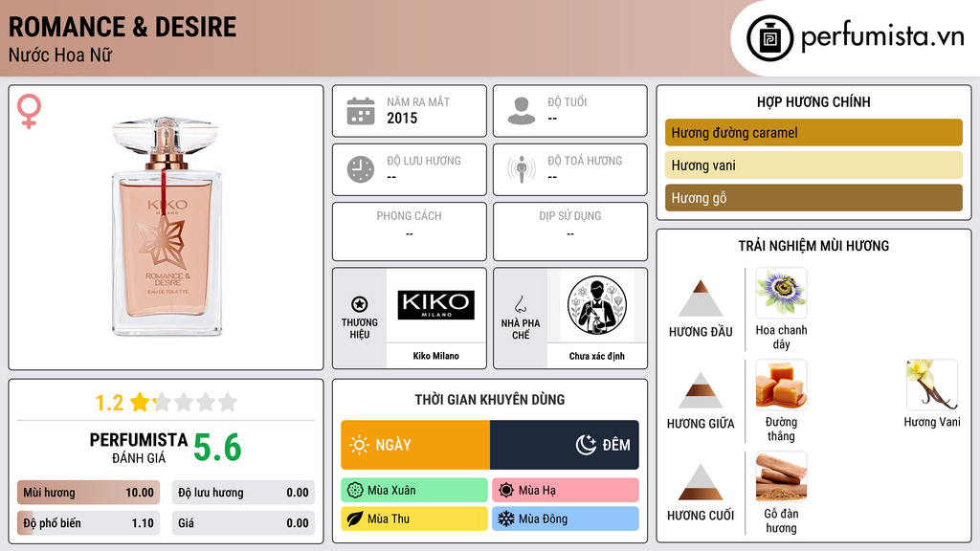The width and height of the screenshot is (980, 551).
Task: Click the Mùi hương 10.00 score bar
Action: (x=88, y=493)
